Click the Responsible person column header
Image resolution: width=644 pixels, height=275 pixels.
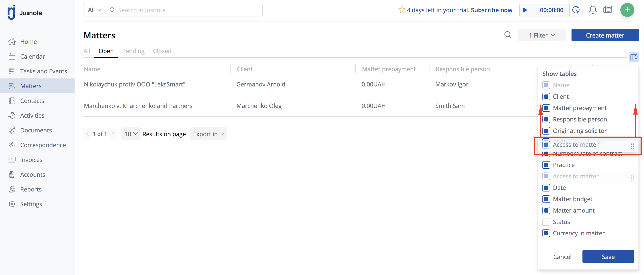pos(463,69)
